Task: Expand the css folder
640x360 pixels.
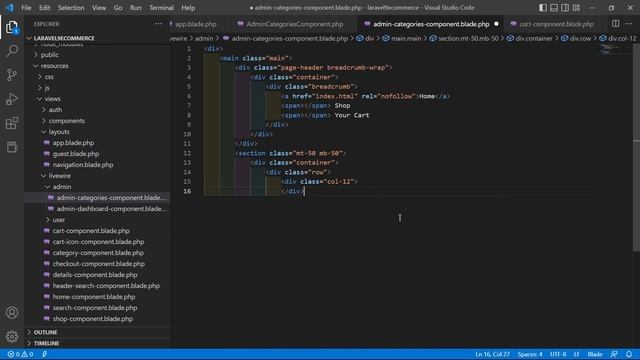Action: pyautogui.click(x=49, y=77)
